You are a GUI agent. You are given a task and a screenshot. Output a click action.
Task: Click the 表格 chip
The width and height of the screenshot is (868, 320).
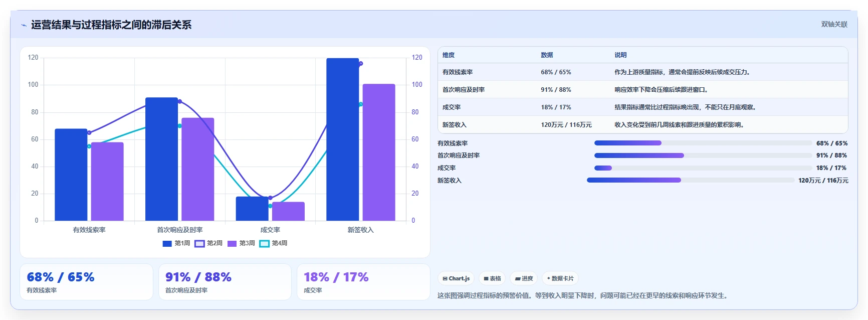pyautogui.click(x=492, y=278)
